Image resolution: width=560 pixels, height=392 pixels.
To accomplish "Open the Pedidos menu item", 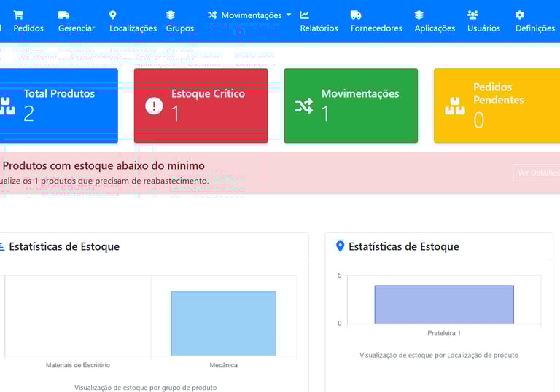I will (x=28, y=21).
